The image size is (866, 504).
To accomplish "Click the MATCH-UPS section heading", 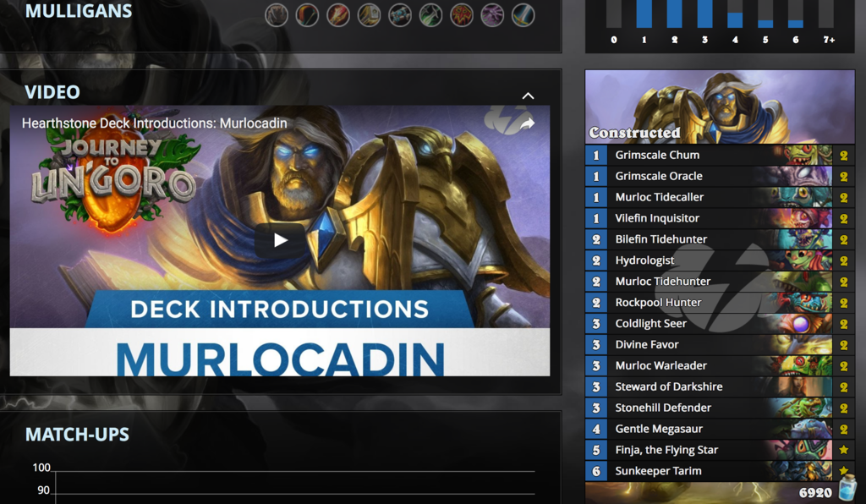I will pos(77,435).
